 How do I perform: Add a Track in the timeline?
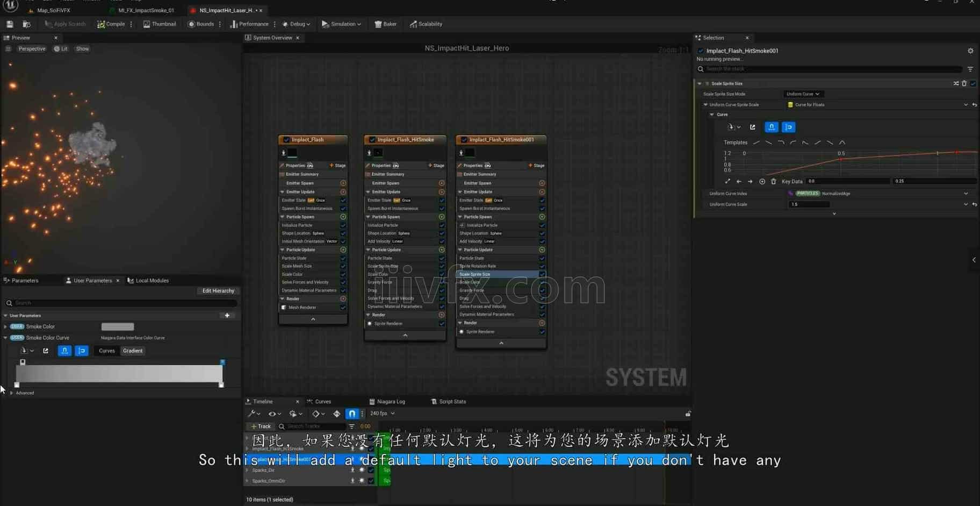pos(261,426)
